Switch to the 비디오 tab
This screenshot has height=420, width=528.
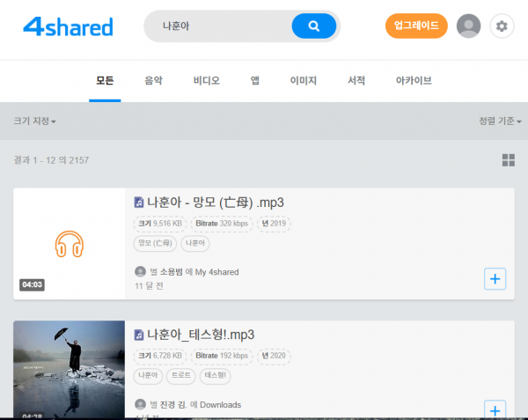(x=207, y=81)
